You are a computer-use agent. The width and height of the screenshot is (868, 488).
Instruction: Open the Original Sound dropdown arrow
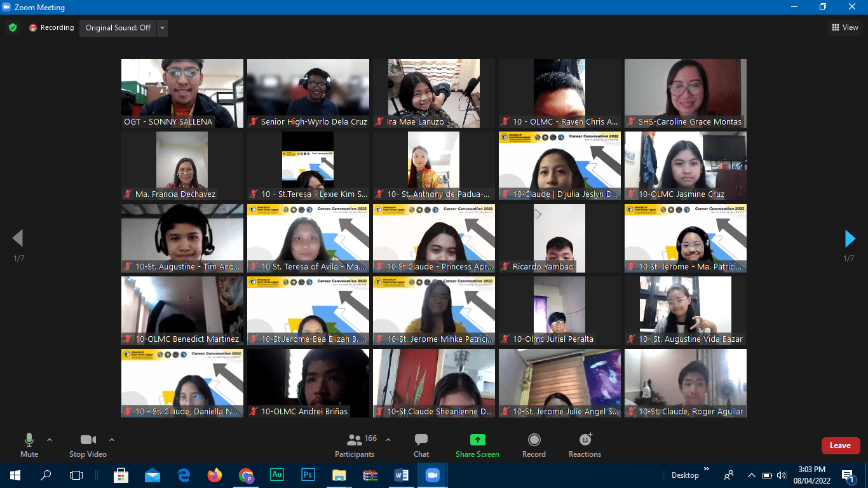tap(162, 28)
